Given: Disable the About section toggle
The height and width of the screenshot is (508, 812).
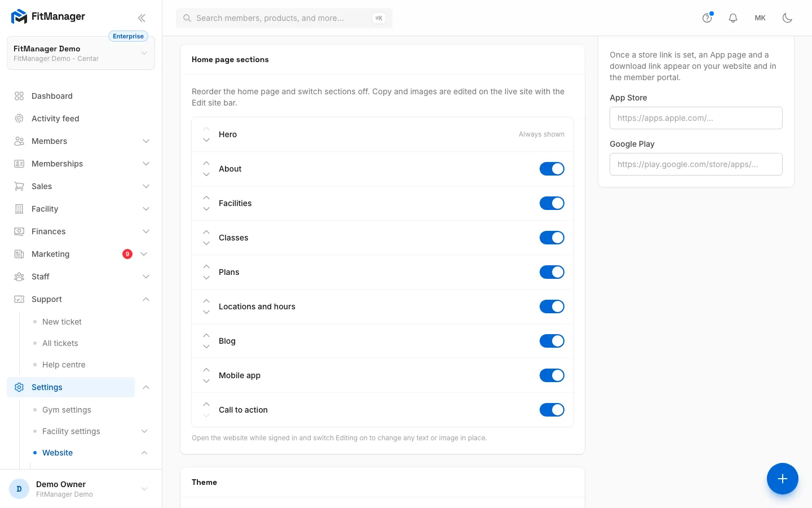Looking at the screenshot, I should (x=552, y=169).
